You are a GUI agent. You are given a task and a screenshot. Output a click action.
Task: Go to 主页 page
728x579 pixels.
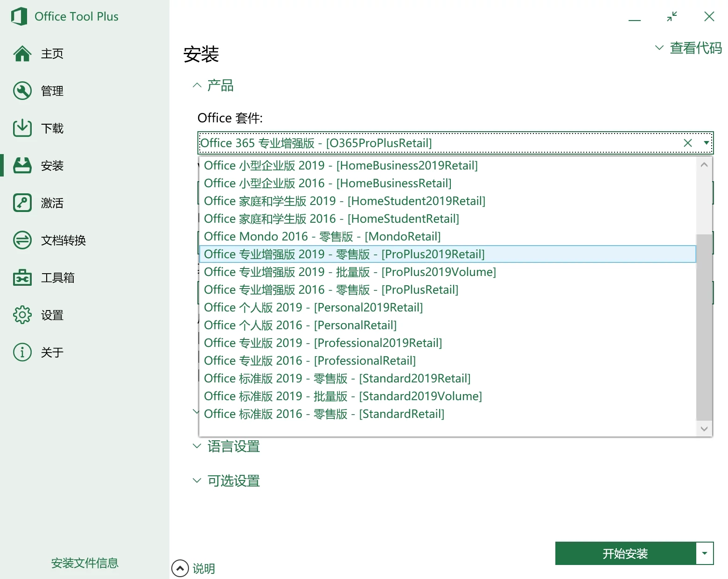tap(52, 54)
